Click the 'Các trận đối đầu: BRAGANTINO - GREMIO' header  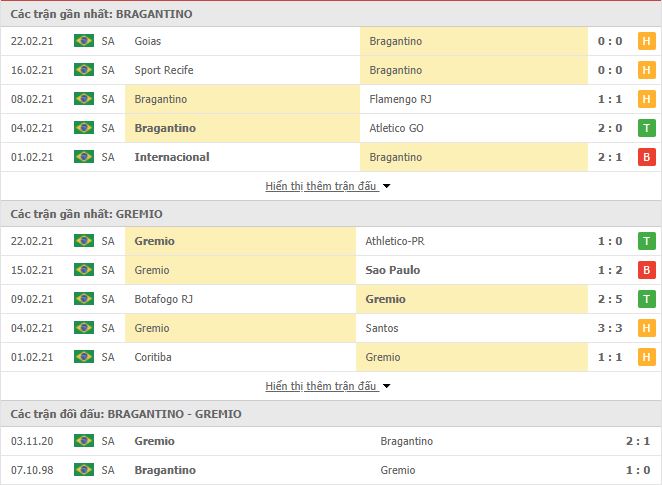pos(126,414)
